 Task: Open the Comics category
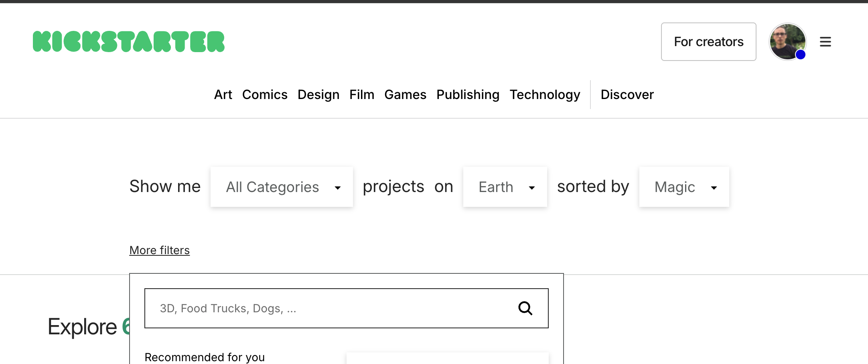(x=265, y=95)
